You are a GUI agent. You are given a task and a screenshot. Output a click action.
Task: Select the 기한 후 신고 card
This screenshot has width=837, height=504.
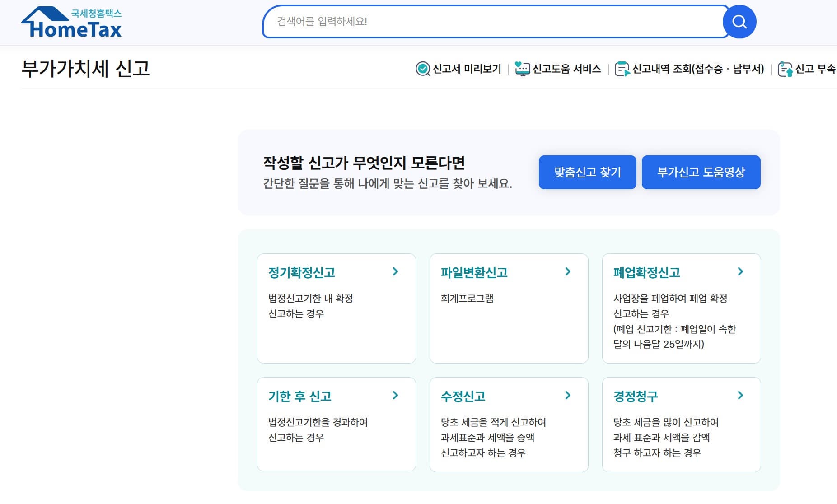(x=336, y=425)
